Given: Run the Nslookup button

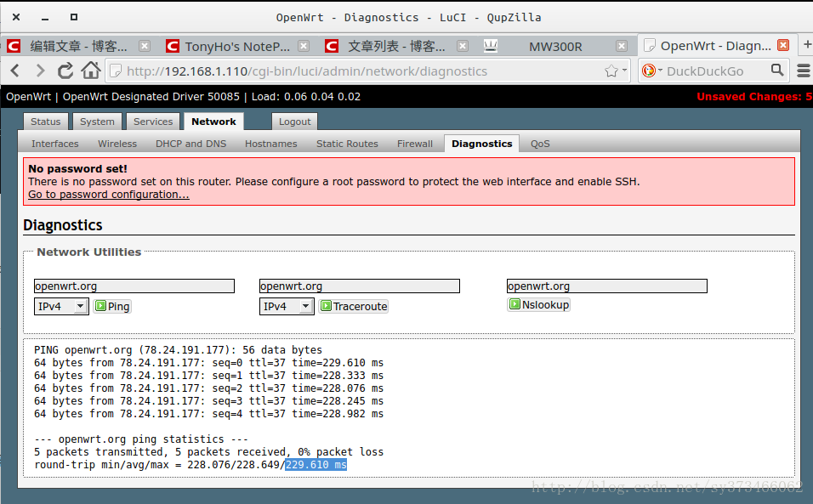Looking at the screenshot, I should click(x=538, y=304).
